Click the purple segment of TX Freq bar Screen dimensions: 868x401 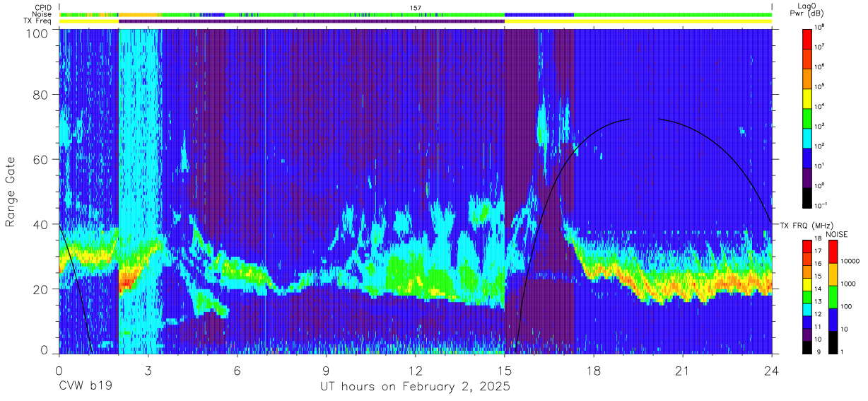(312, 21)
